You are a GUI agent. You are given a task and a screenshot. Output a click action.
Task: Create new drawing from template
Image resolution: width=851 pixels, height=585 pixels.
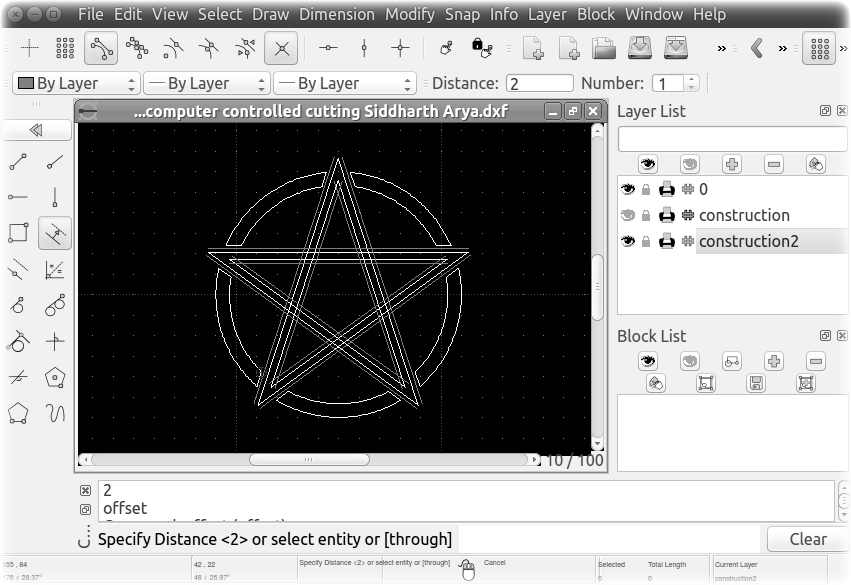[x=569, y=48]
